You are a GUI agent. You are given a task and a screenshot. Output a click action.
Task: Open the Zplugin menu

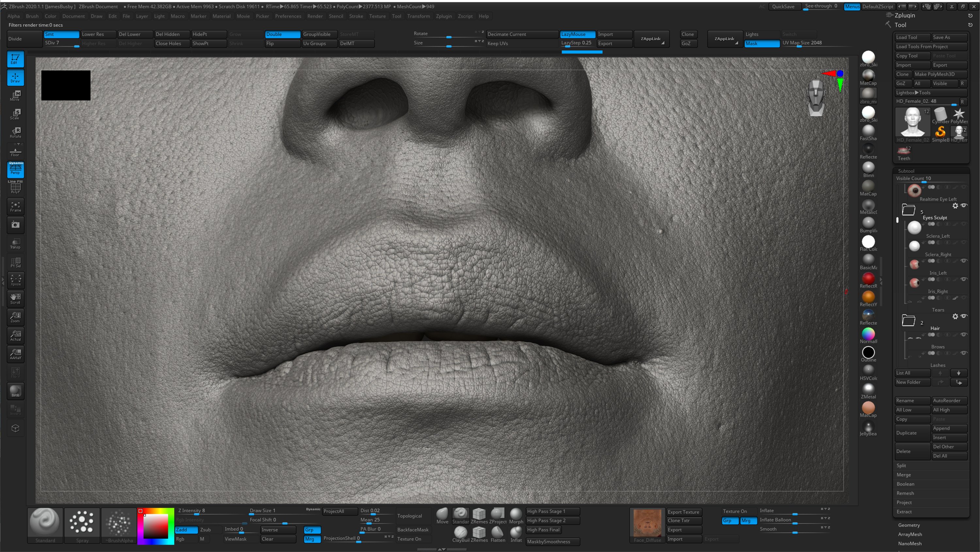click(x=444, y=16)
